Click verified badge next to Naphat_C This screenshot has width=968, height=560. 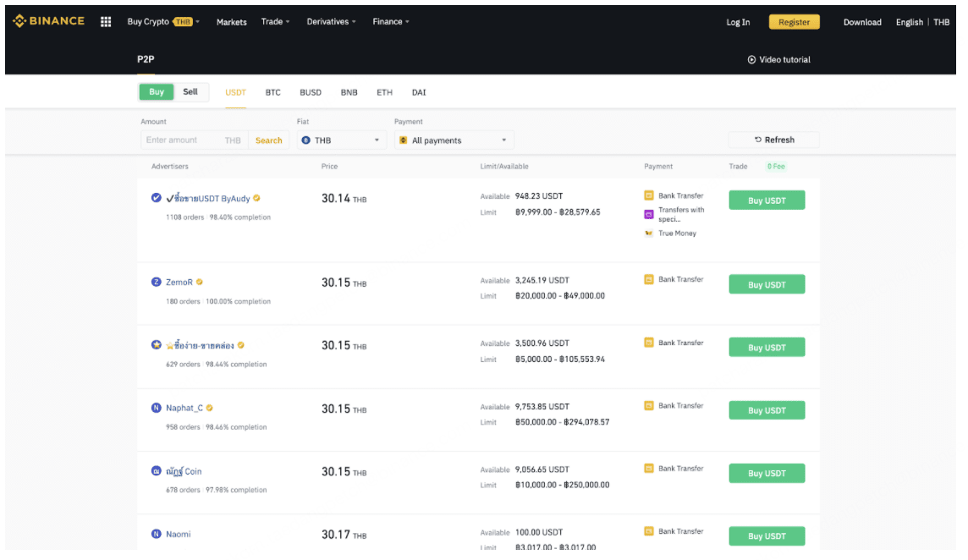(210, 408)
